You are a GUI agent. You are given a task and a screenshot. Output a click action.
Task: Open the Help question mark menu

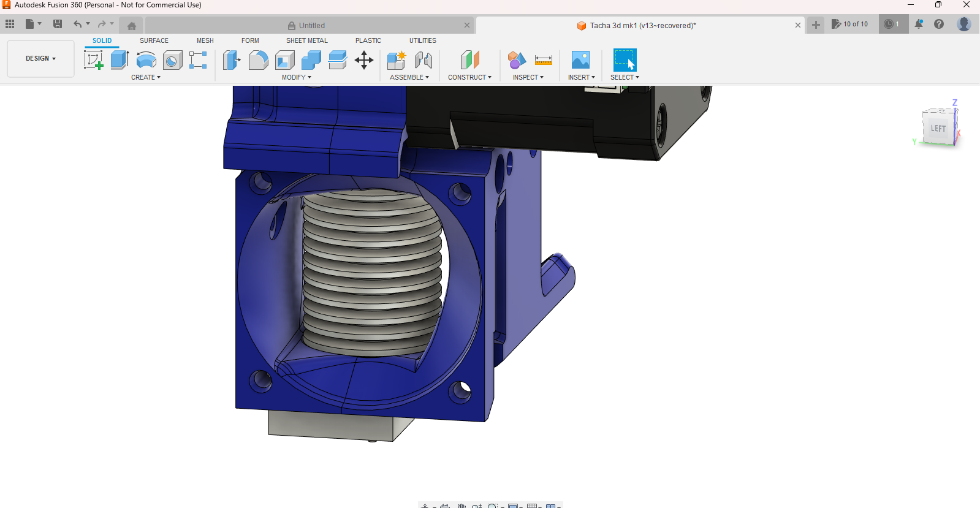point(939,24)
